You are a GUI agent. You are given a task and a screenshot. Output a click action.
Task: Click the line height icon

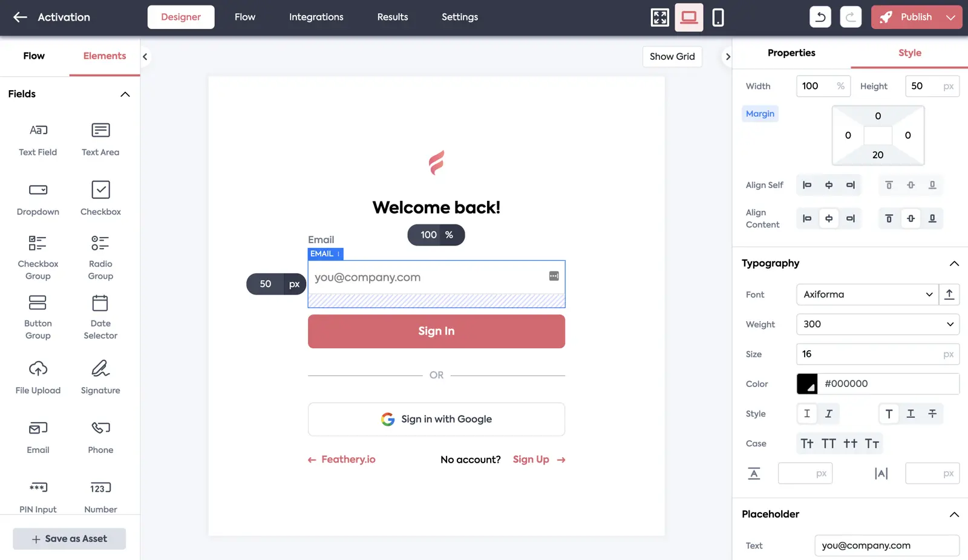754,474
